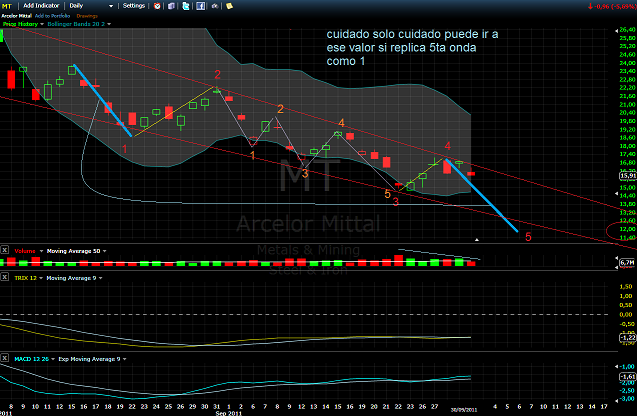This screenshot has width=637, height=416.
Task: Click the 12,00 price axis label
Action: [x=627, y=229]
